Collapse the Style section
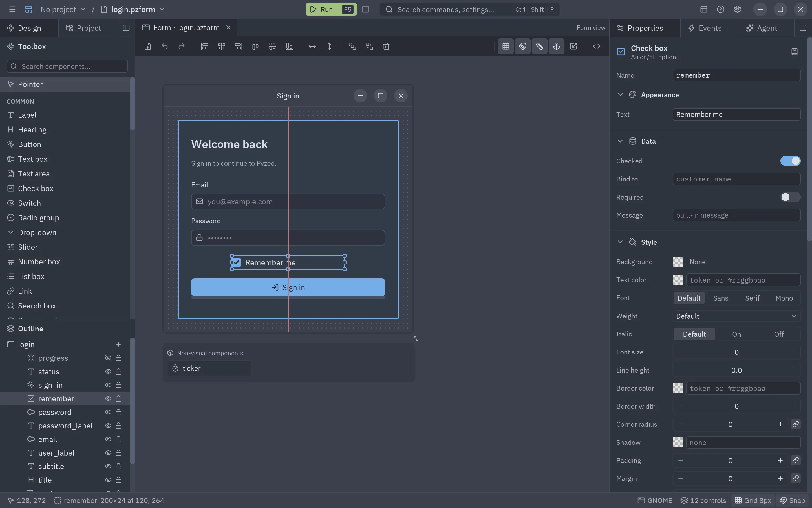 click(x=620, y=242)
